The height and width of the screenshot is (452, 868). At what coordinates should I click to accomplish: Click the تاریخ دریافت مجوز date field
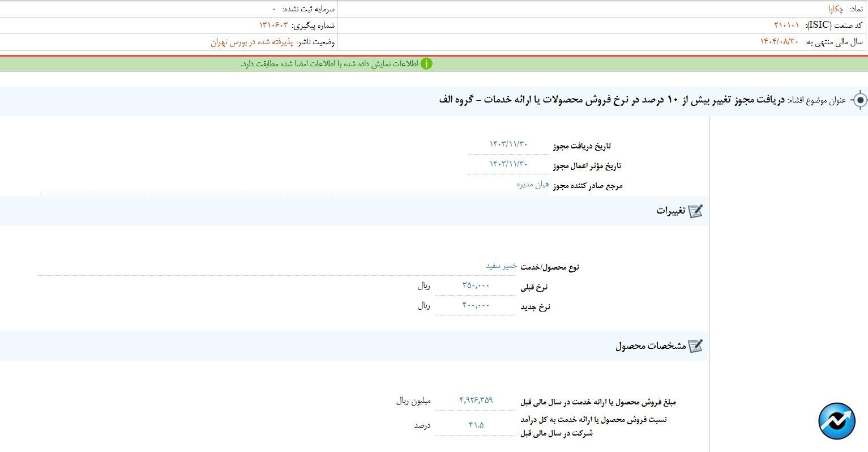point(508,144)
